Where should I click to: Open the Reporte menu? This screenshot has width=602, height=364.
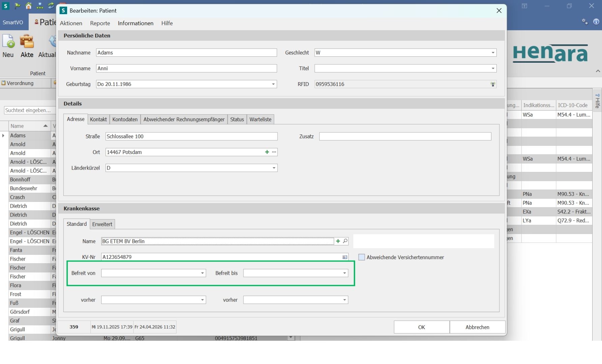click(x=100, y=23)
